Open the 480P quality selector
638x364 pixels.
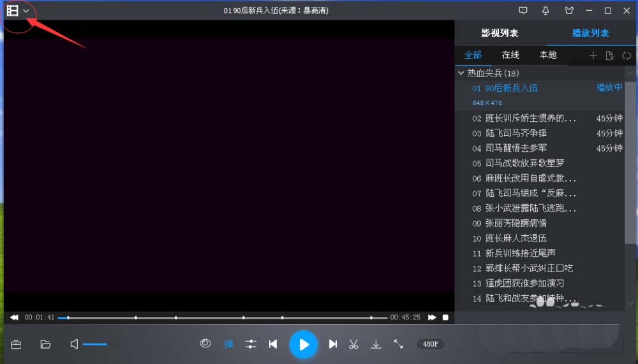point(431,344)
